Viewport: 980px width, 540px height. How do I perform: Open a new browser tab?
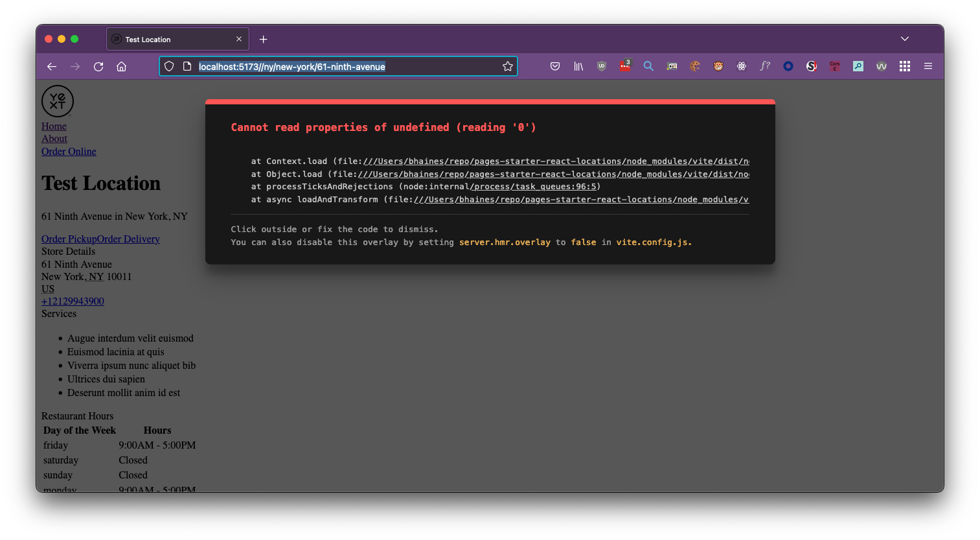(263, 39)
